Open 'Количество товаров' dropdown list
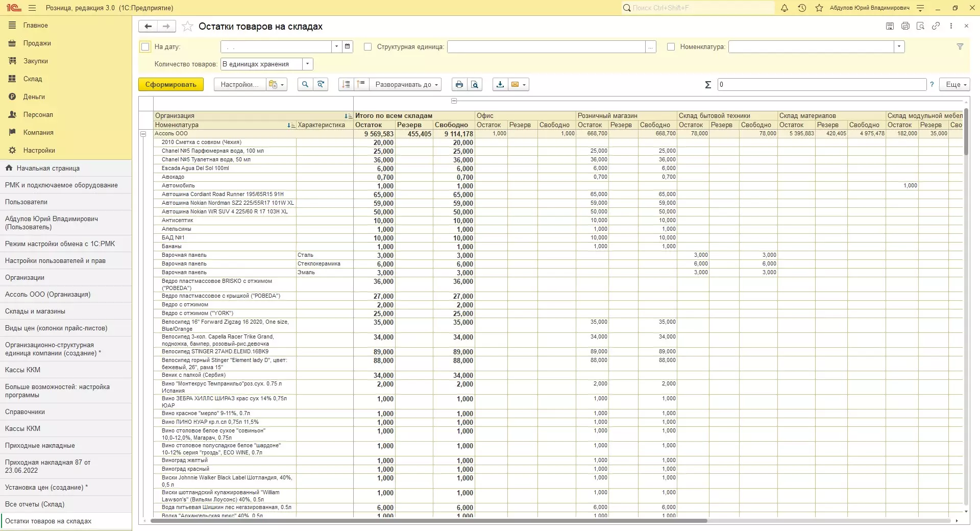 [307, 64]
